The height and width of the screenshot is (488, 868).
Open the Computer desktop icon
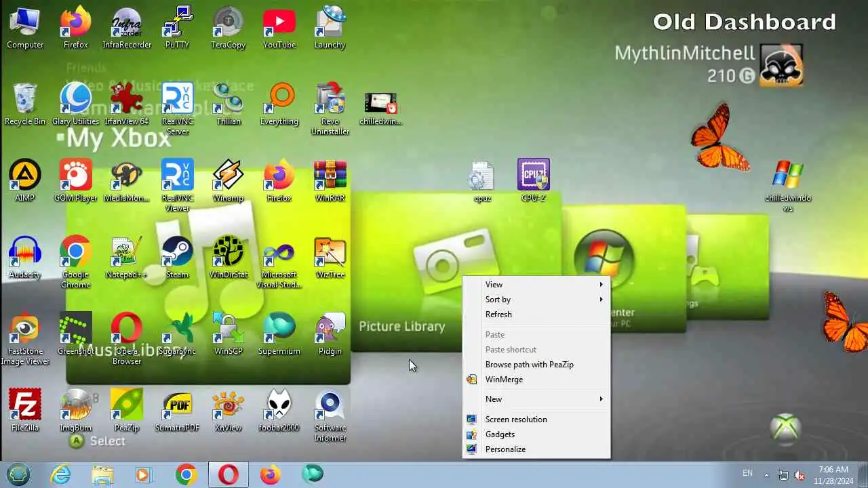tap(25, 28)
